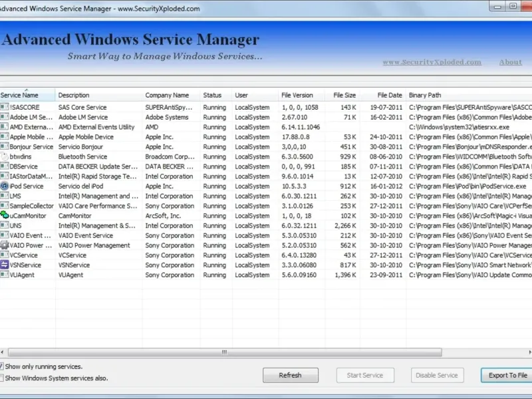Image resolution: width=532 pixels, height=399 pixels.
Task: Select the VAIO Care Performance description cell
Action: 98,205
